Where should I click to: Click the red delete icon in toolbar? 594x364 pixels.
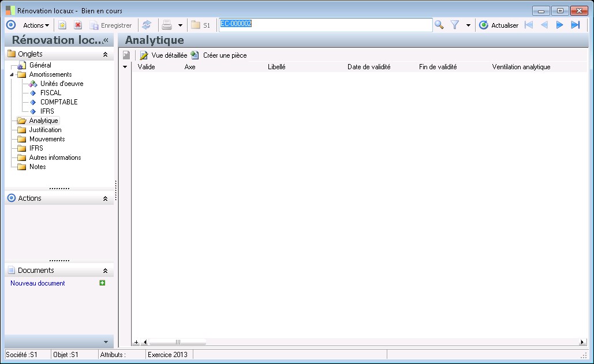pos(78,25)
